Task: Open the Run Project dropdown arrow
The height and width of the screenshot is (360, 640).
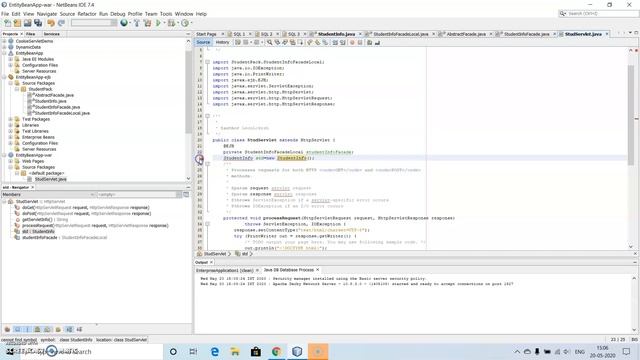Action: pos(164,23)
